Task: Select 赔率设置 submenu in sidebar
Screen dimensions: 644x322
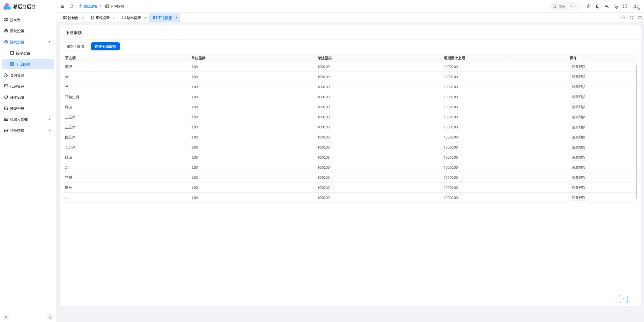Action: [x=28, y=53]
